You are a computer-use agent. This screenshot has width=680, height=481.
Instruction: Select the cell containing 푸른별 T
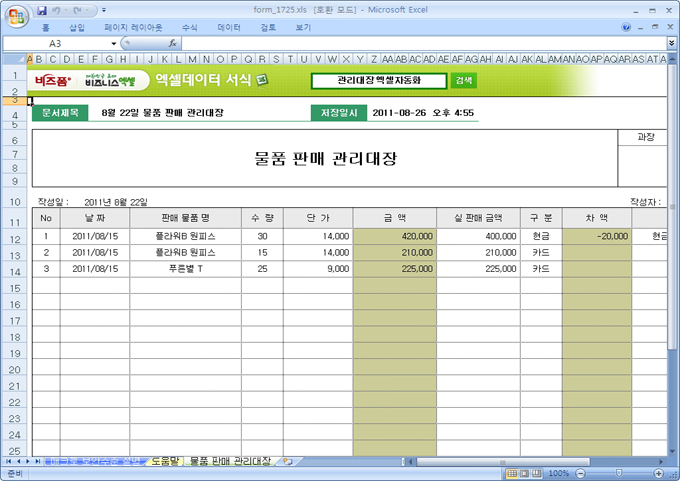coord(185,269)
